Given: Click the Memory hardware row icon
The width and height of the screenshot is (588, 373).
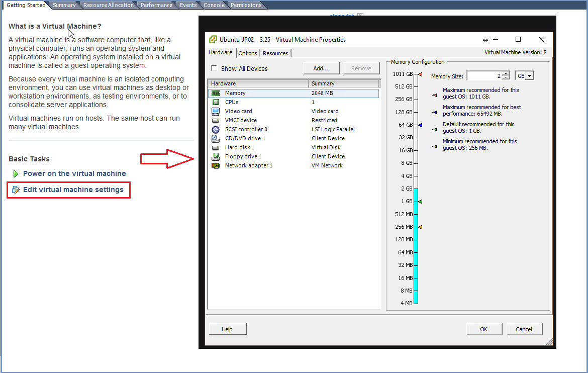Looking at the screenshot, I should coord(215,93).
